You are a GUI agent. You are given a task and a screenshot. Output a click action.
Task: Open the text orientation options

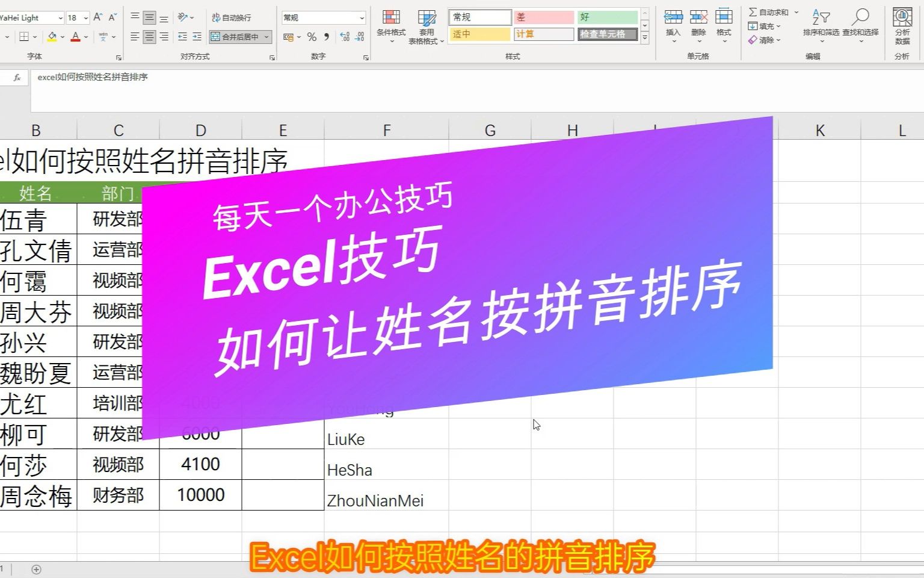(x=185, y=17)
